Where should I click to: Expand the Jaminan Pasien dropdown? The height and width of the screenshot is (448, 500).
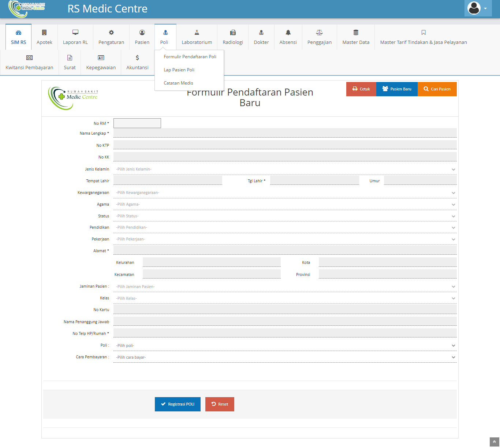point(285,287)
